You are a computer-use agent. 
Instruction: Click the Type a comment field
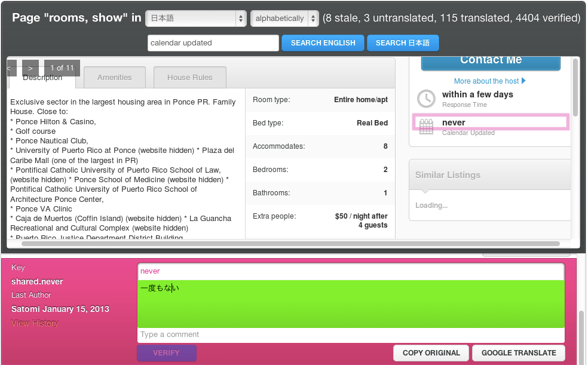pyautogui.click(x=351, y=335)
